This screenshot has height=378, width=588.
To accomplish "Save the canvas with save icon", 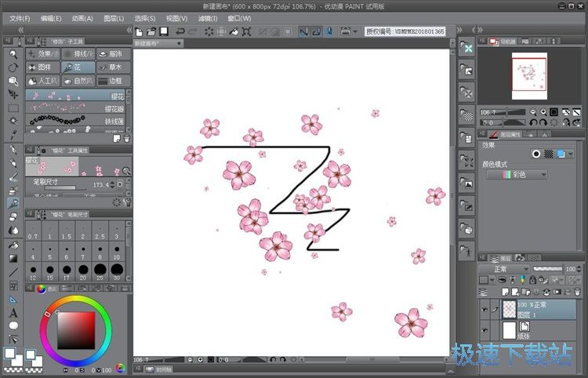I will point(164,31).
